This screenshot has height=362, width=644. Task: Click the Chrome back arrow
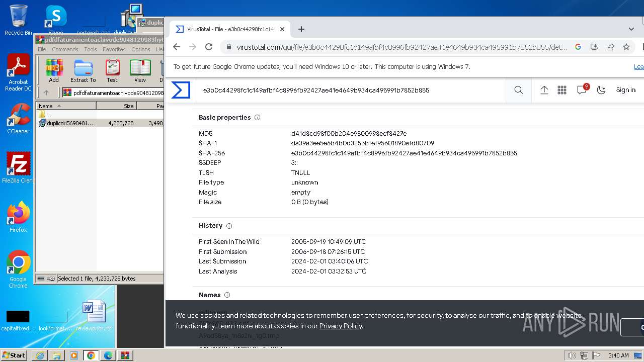click(176, 47)
